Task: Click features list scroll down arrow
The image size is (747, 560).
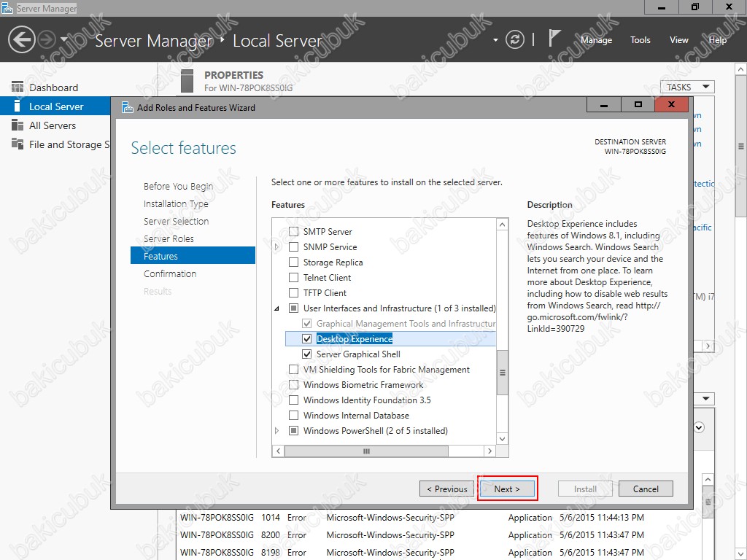Action: pyautogui.click(x=502, y=438)
